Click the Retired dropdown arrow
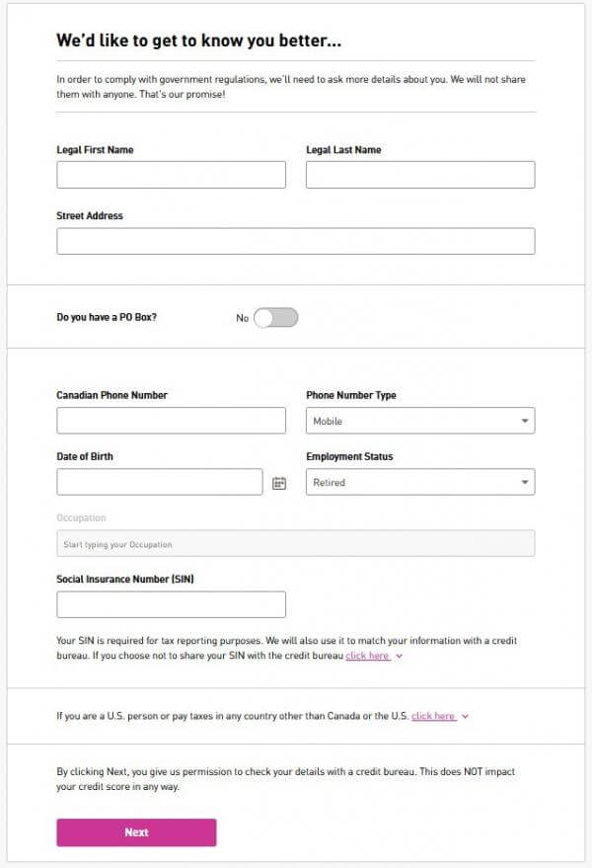Screen dimensions: 592x868 pyautogui.click(x=525, y=483)
